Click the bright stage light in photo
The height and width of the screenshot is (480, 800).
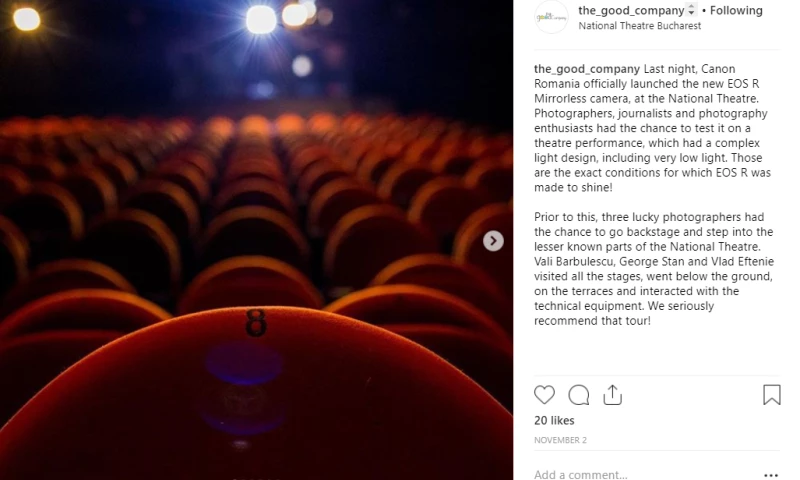(261, 19)
